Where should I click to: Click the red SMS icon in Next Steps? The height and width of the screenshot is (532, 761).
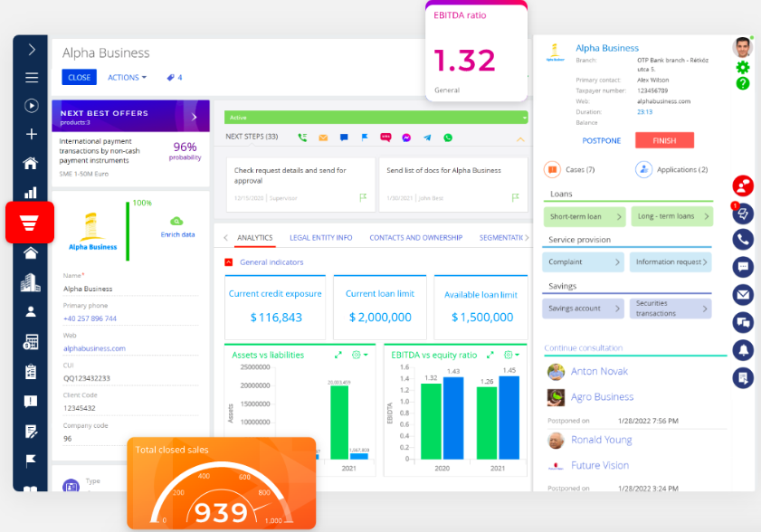[385, 138]
